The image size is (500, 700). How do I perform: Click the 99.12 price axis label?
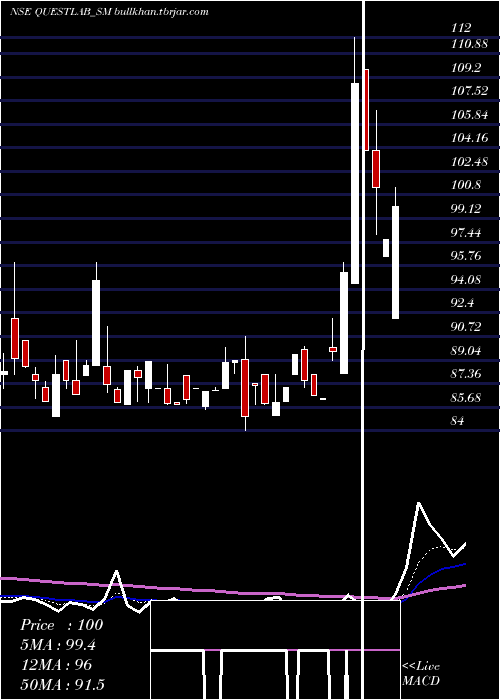click(467, 208)
